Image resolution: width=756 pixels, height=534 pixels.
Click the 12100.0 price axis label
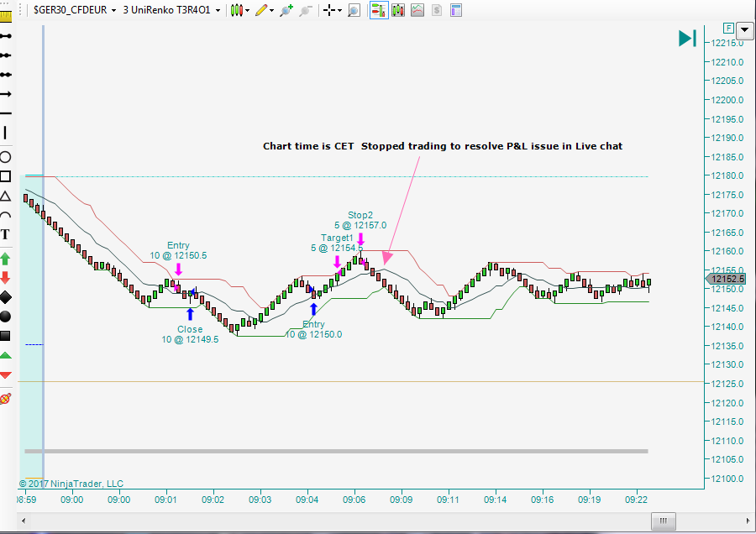point(727,479)
